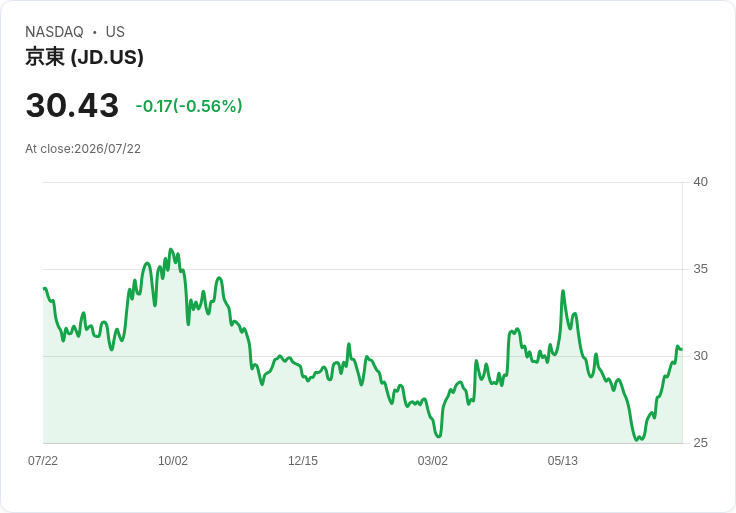The height and width of the screenshot is (513, 736).
Task: Click the 35 price axis label
Action: coord(700,269)
